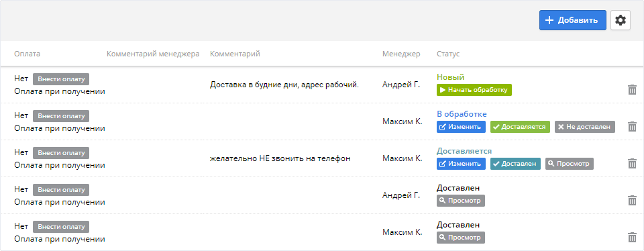Click 'Оплата при получении' in the Новый row

click(60, 91)
